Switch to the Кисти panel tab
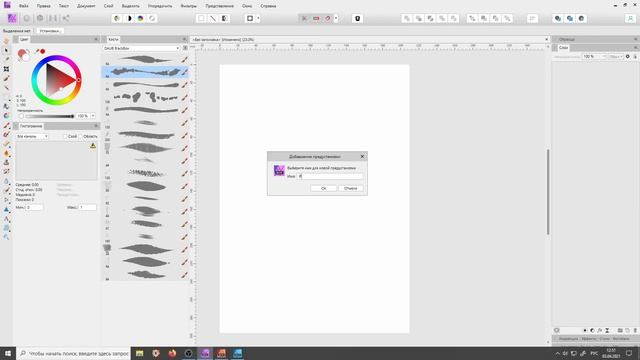Image resolution: width=640 pixels, height=360 pixels. [x=113, y=39]
